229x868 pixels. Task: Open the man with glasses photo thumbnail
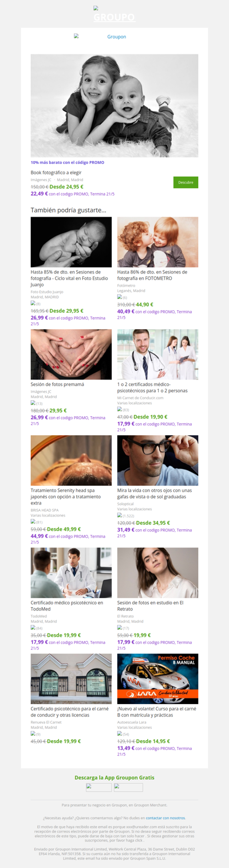(158, 460)
